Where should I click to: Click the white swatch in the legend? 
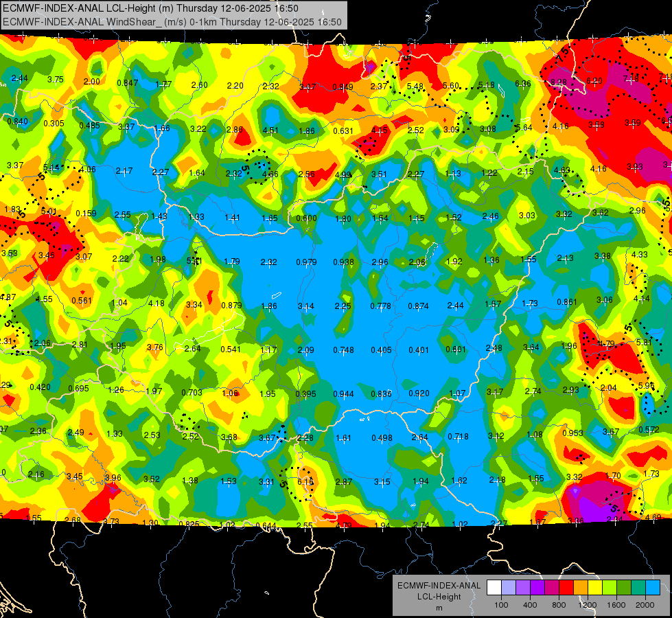(494, 587)
